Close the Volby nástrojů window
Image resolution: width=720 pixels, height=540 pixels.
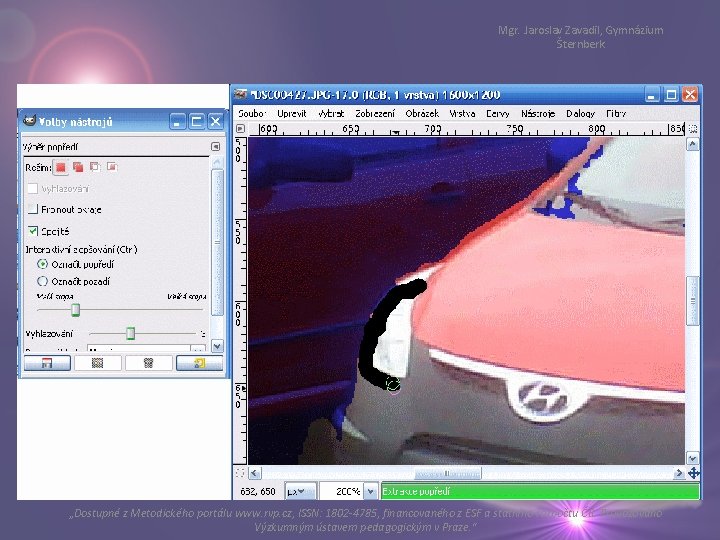pyautogui.click(x=215, y=122)
